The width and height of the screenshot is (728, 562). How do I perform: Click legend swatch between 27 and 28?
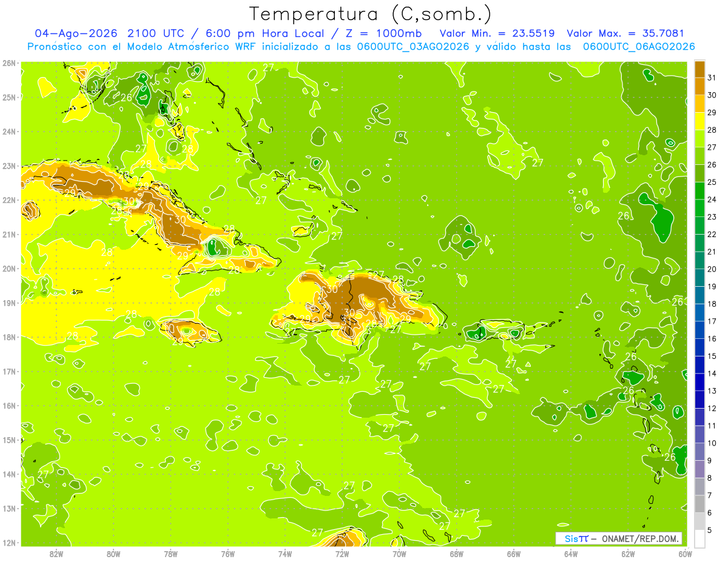[699, 138]
